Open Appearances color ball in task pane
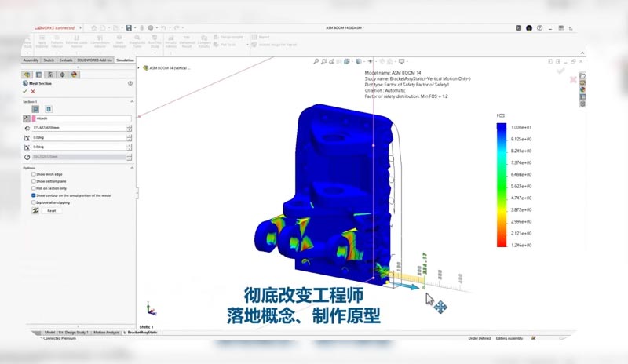Viewport: 628px width, 364px height. click(x=582, y=89)
